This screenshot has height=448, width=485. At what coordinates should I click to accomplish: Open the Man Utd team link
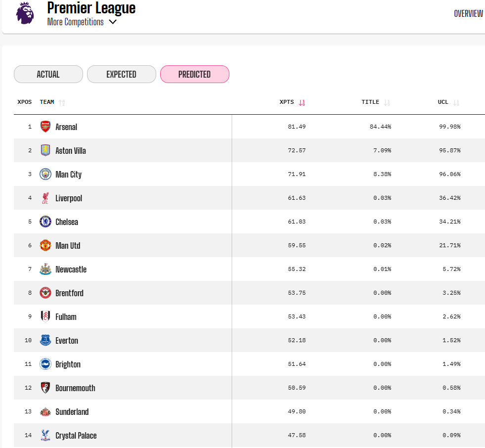(x=68, y=245)
